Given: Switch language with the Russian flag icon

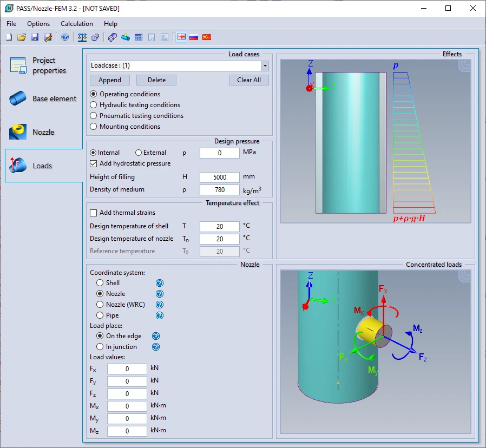Looking at the screenshot, I should coord(194,37).
